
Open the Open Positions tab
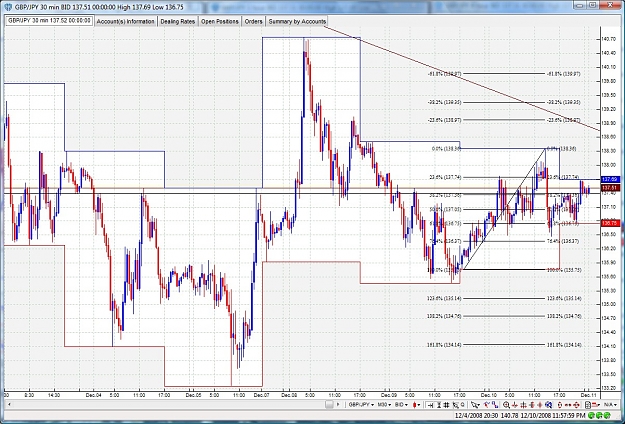[x=220, y=22]
